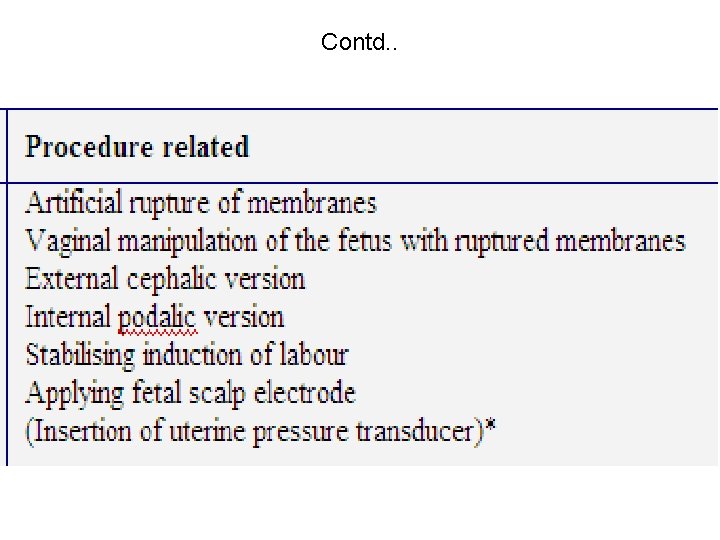The height and width of the screenshot is (540, 720).
Task: Click the misspelled word 'podalic'
Action: (x=158, y=318)
